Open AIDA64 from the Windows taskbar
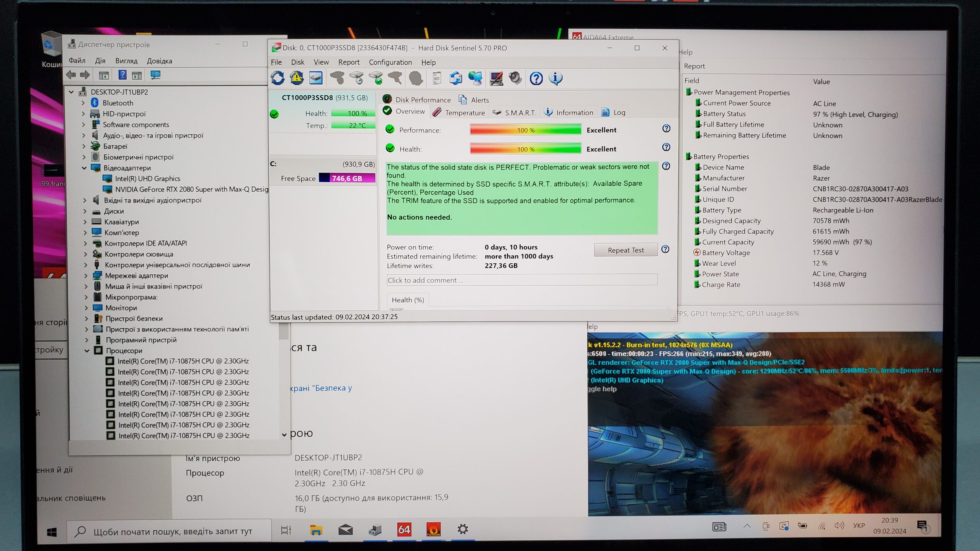 (x=404, y=529)
